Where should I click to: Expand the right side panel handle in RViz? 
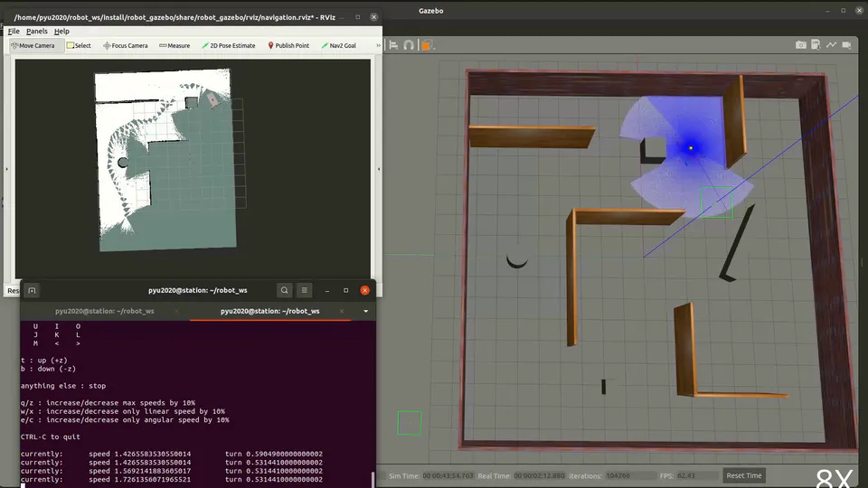379,169
